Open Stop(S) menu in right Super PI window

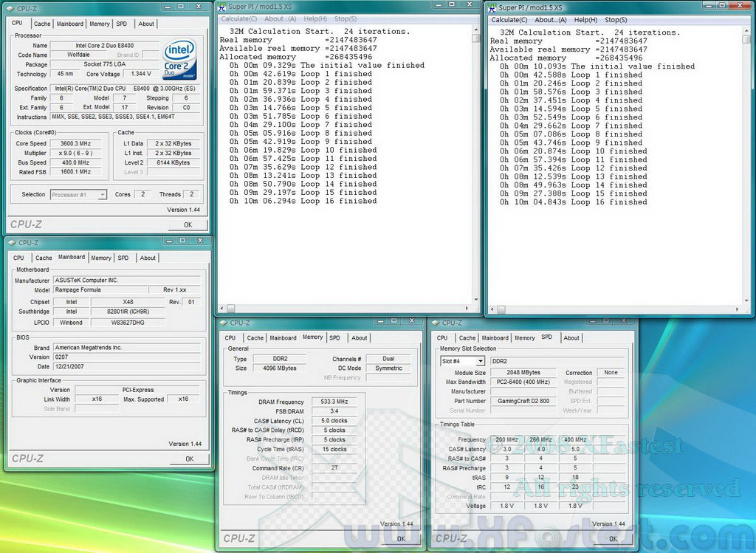coord(616,20)
